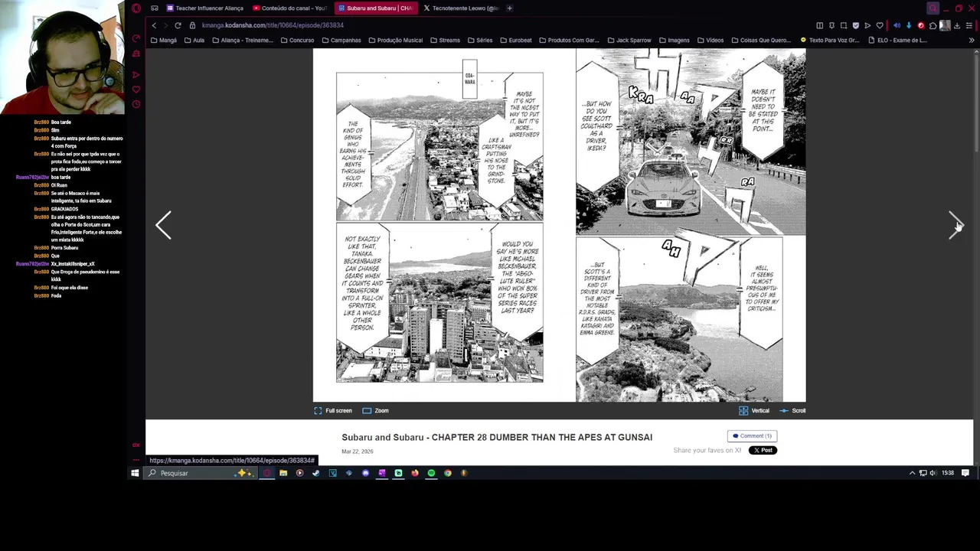Open the Coisas Que Quero bookmarks folder
Image resolution: width=980 pixels, height=551 pixels.
(761, 40)
